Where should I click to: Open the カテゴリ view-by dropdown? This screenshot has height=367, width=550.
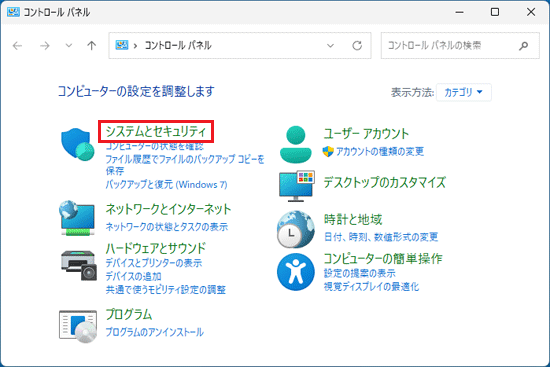(x=463, y=92)
